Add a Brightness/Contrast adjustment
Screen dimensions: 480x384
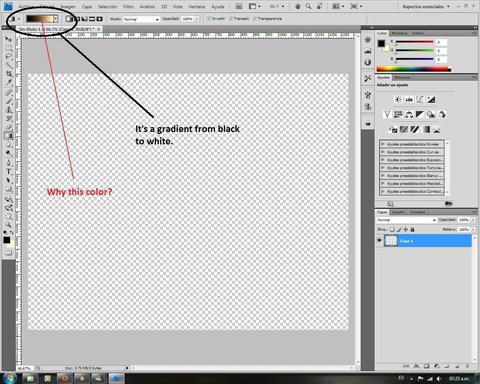[398, 99]
